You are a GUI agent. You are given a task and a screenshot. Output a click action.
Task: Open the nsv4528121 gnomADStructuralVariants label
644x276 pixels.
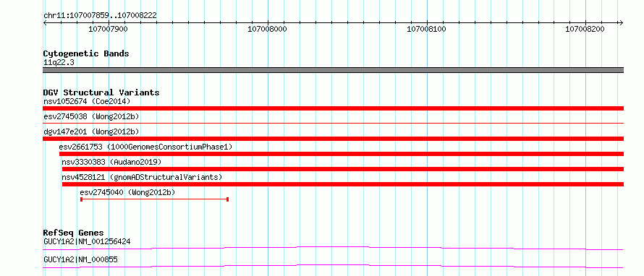tap(142, 177)
